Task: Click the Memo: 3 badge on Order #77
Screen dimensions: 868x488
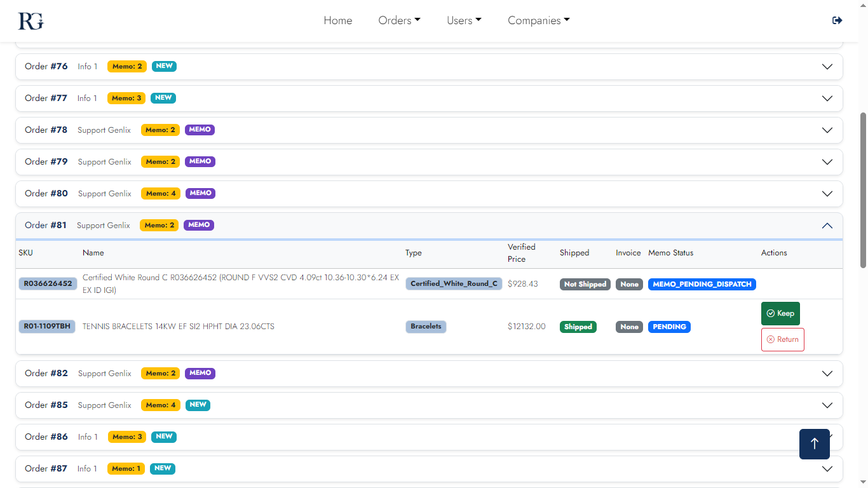Action: pyautogui.click(x=126, y=98)
